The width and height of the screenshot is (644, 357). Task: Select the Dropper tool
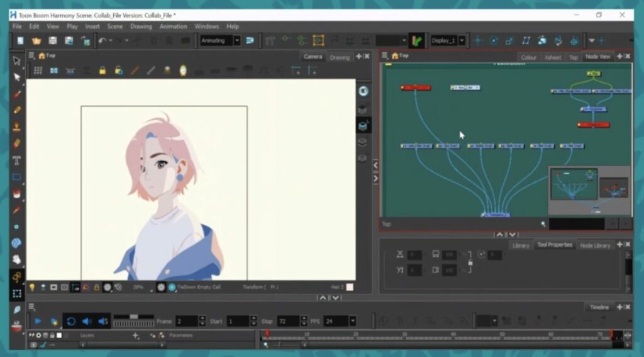[17, 210]
